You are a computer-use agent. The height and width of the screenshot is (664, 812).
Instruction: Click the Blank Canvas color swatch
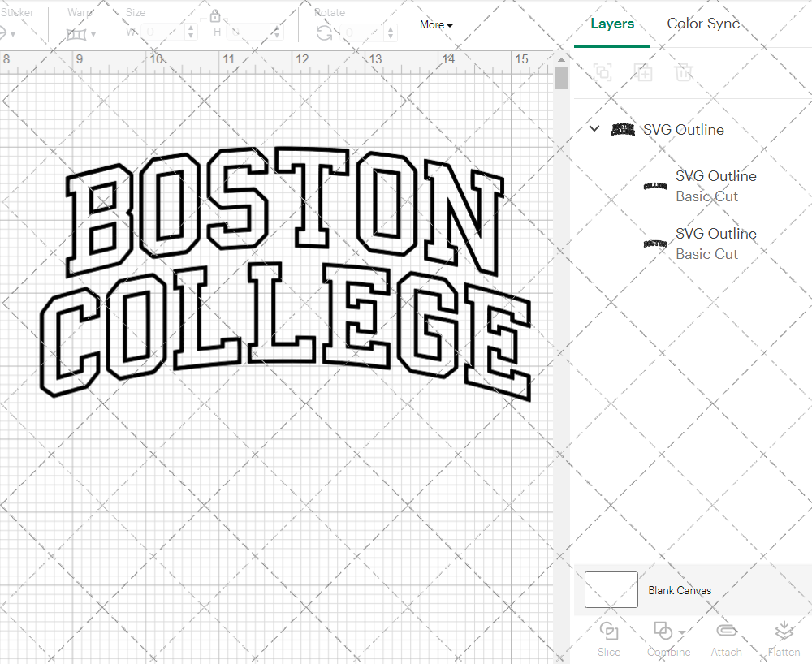click(x=611, y=590)
